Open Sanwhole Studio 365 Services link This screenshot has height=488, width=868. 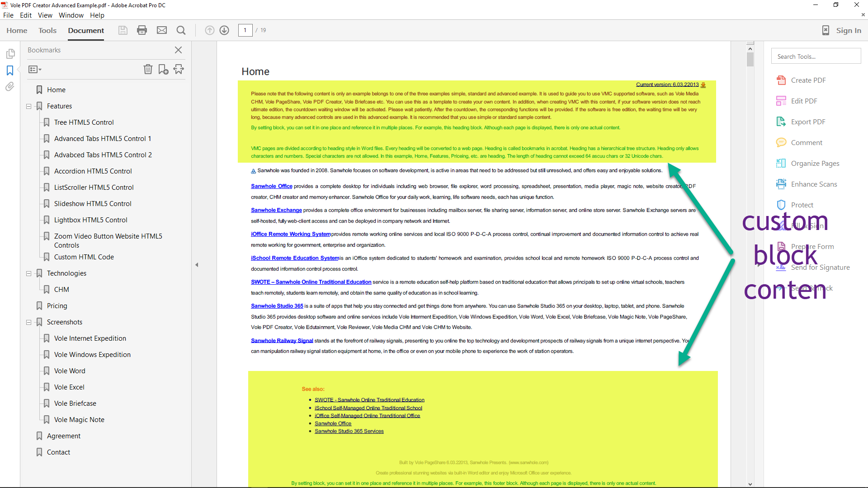[x=349, y=431]
